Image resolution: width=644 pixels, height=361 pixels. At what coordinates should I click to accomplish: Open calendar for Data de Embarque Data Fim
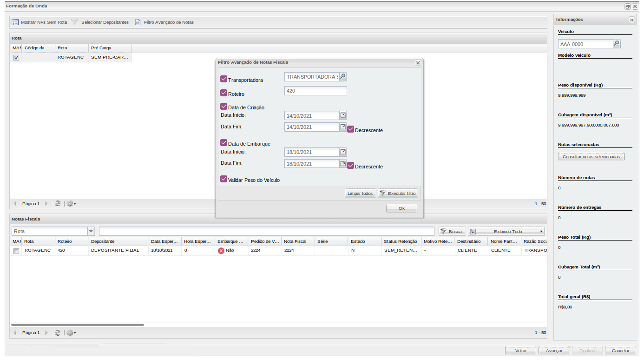pyautogui.click(x=343, y=164)
